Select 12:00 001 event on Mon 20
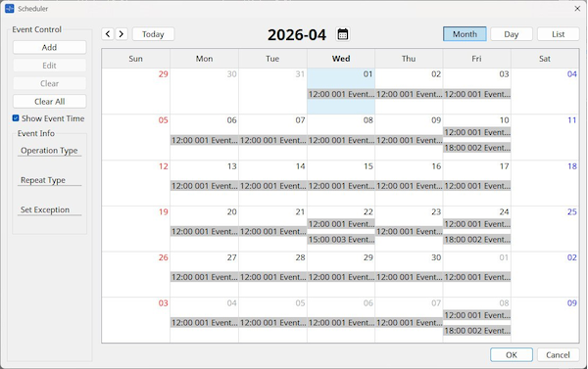The image size is (588, 369). tap(205, 232)
